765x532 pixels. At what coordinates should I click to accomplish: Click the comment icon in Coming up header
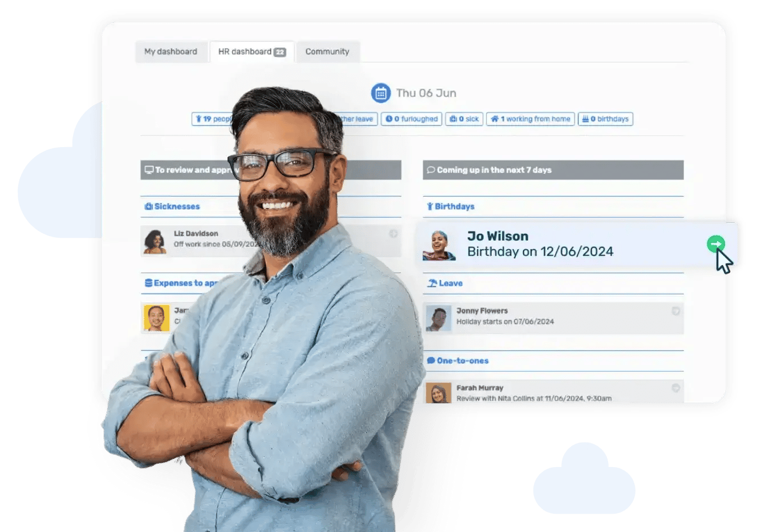(431, 170)
